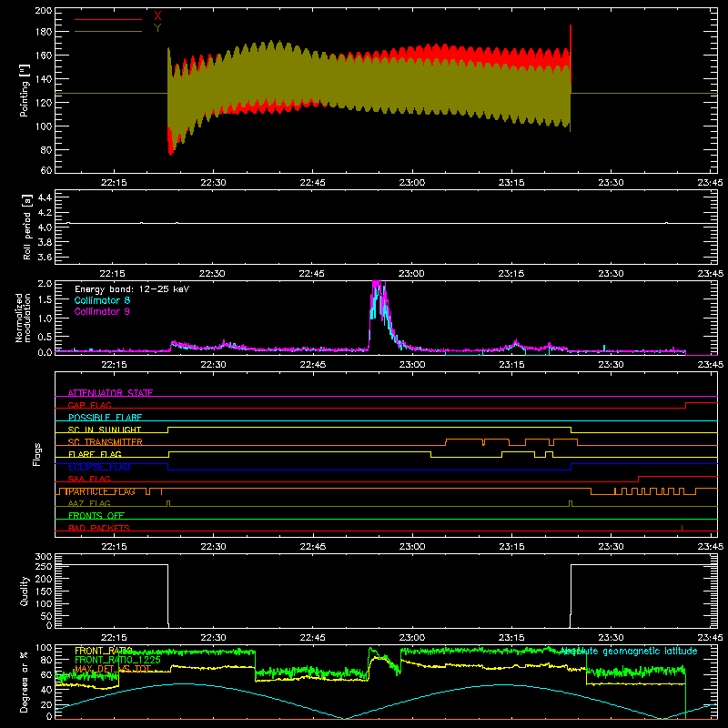Click the 22:45 time label under Flags plot
This screenshot has width=728, height=728.
click(x=312, y=547)
